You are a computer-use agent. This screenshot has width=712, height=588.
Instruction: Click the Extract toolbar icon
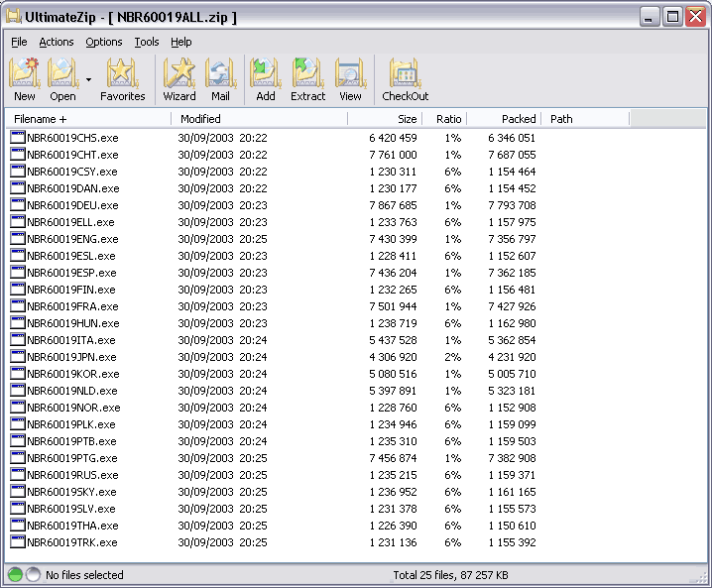tap(307, 79)
